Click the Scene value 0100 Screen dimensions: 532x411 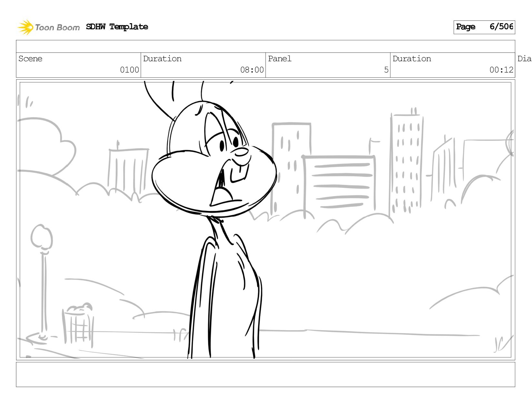(x=129, y=70)
